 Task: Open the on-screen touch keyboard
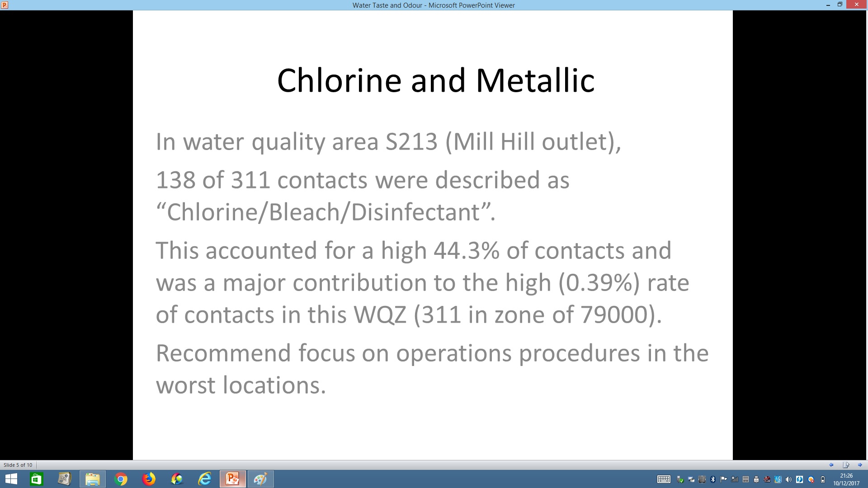coord(664,479)
